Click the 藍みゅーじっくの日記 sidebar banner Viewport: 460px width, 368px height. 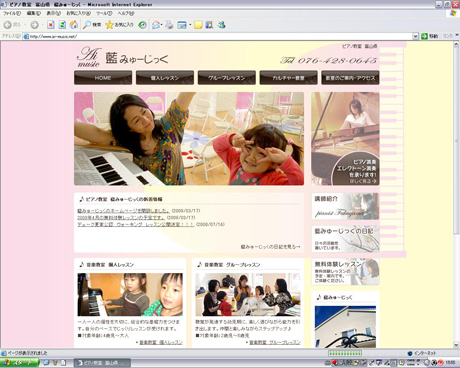coord(345,239)
